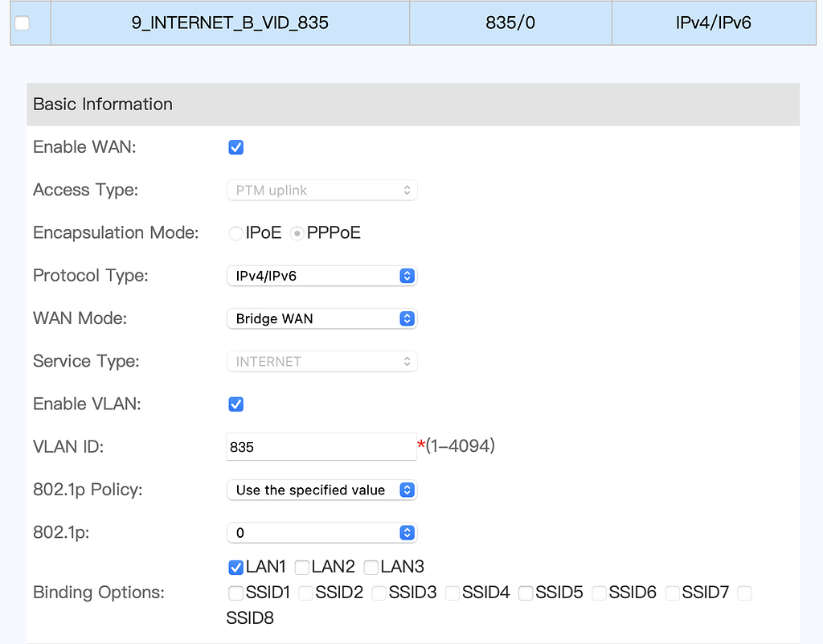823x644 pixels.
Task: Open the 802.1p value selector
Action: (x=321, y=532)
